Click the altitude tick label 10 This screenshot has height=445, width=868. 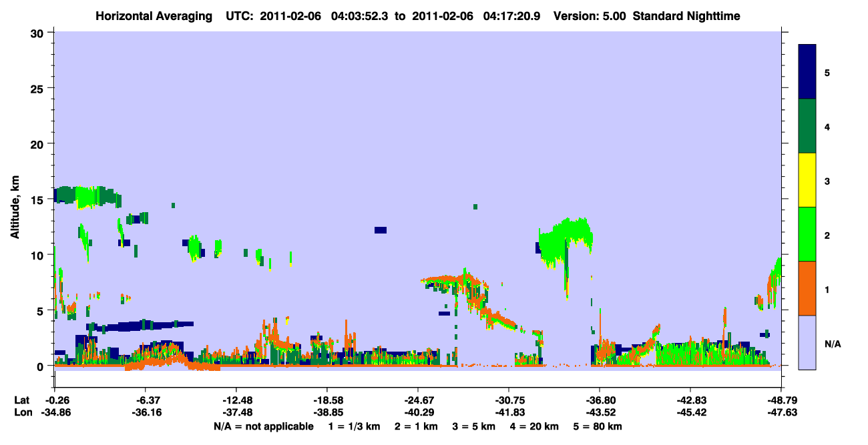point(38,255)
